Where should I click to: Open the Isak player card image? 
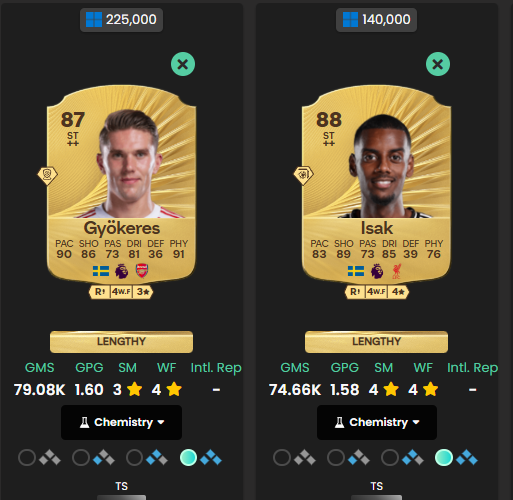click(376, 183)
